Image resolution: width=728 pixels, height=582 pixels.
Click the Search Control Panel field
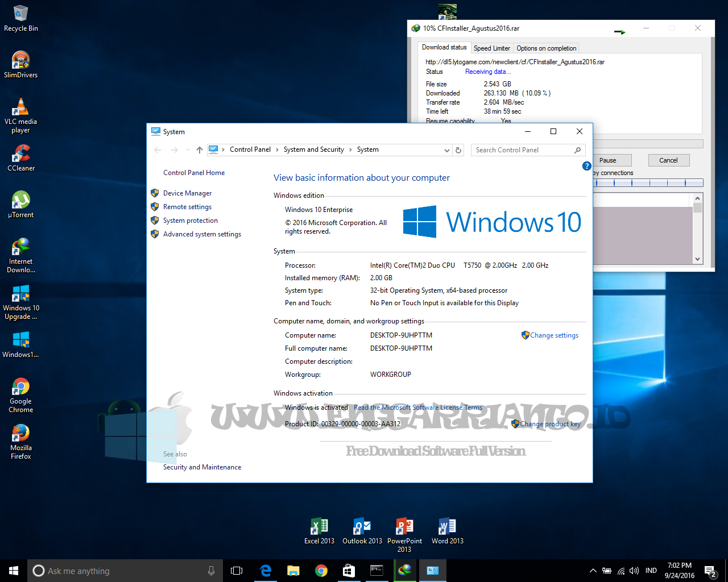coord(528,150)
